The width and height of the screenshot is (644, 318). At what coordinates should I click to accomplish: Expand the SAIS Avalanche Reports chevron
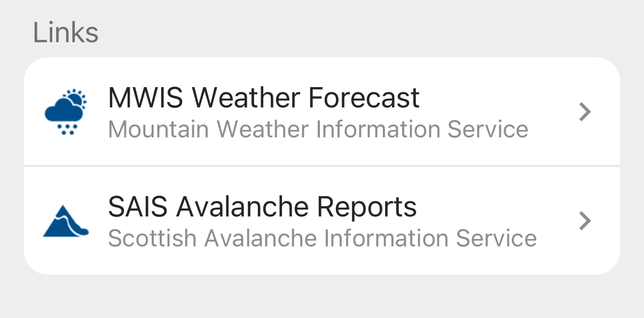tap(585, 221)
